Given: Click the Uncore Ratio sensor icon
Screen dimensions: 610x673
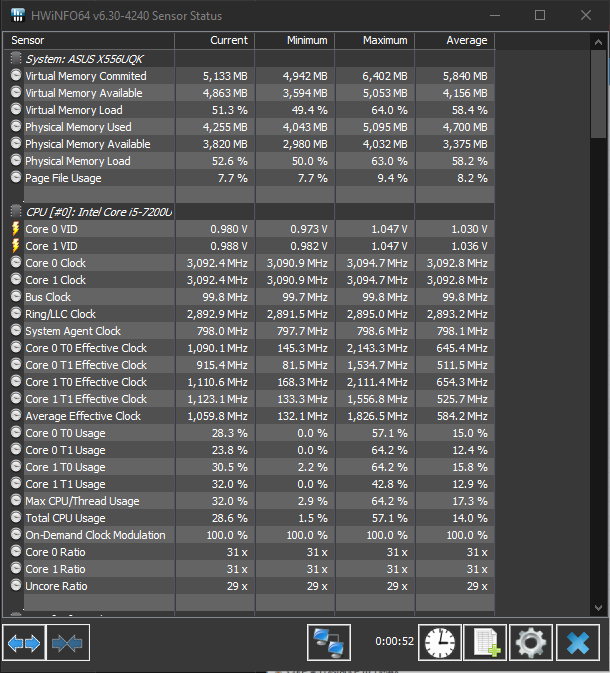Looking at the screenshot, I should coord(16,585).
